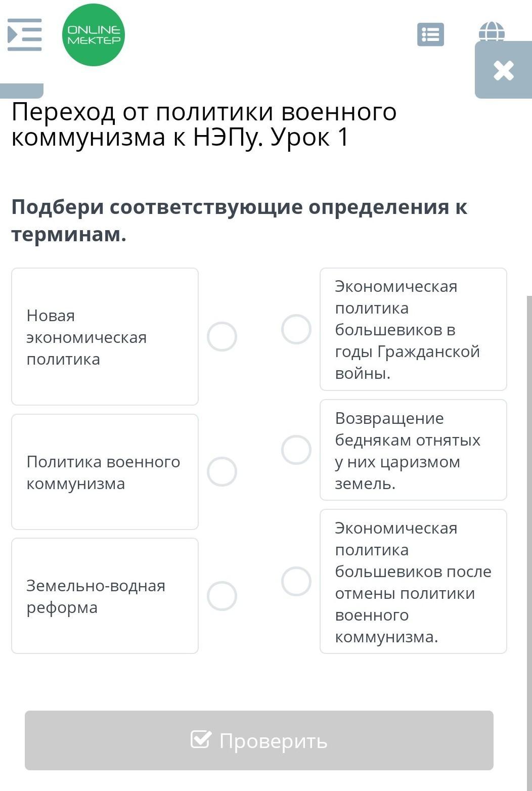Open the sidebar menu hamburger icon

25,34
